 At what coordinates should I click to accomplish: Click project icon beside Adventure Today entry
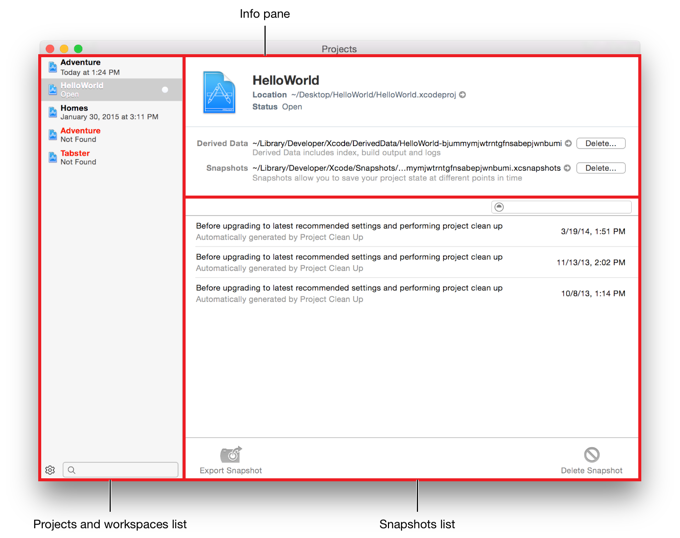[53, 67]
